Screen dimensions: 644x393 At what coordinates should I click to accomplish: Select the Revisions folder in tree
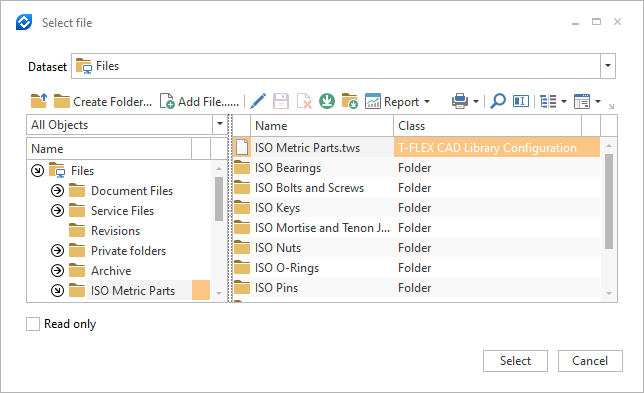click(115, 231)
